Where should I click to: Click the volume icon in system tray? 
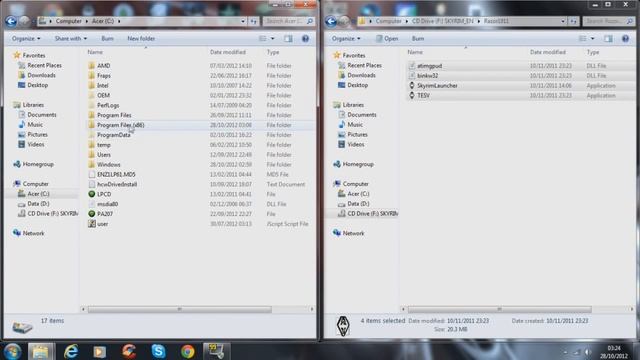coord(588,352)
